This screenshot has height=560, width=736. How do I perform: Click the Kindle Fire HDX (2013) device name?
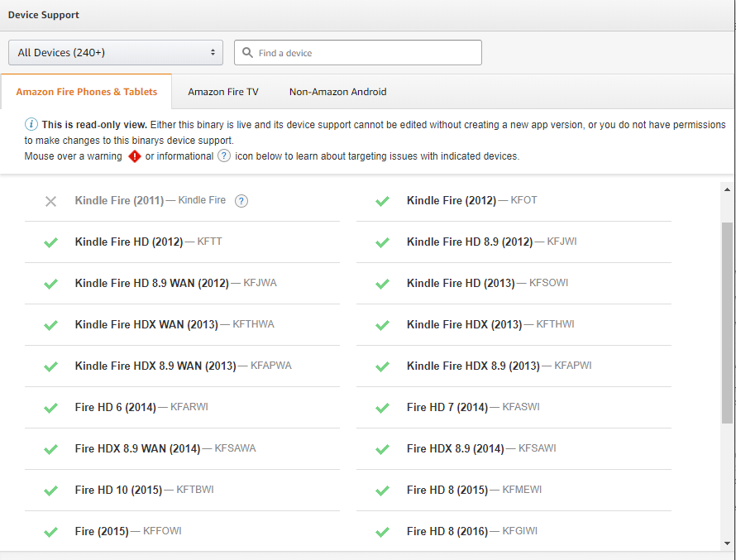pyautogui.click(x=464, y=325)
